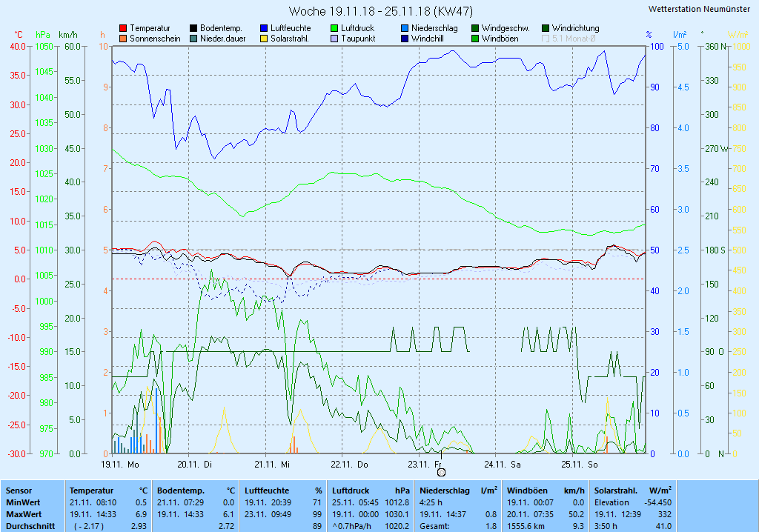This screenshot has width=759, height=532.
Task: Click the dark blue Windchill legend icon
Action: pyautogui.click(x=405, y=39)
